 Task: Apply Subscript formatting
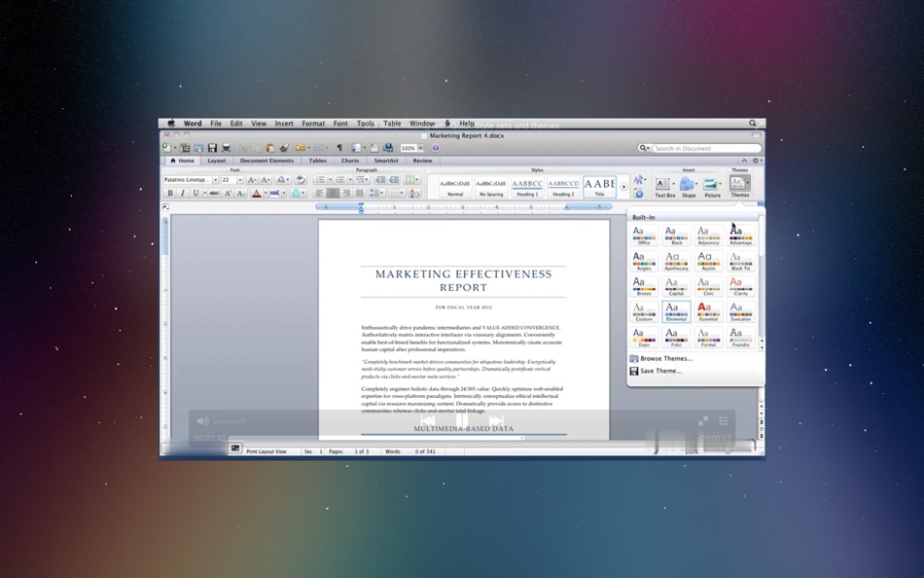tap(240, 193)
